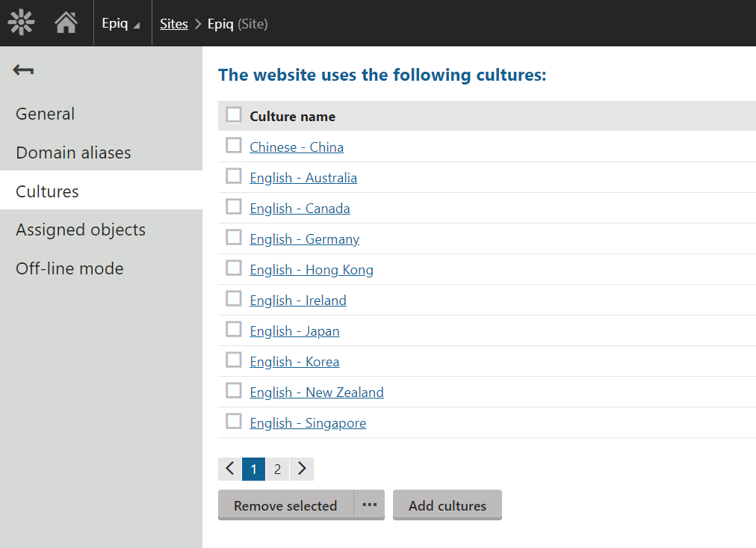This screenshot has width=756, height=548.
Task: Click Remove selected button
Action: coord(285,505)
